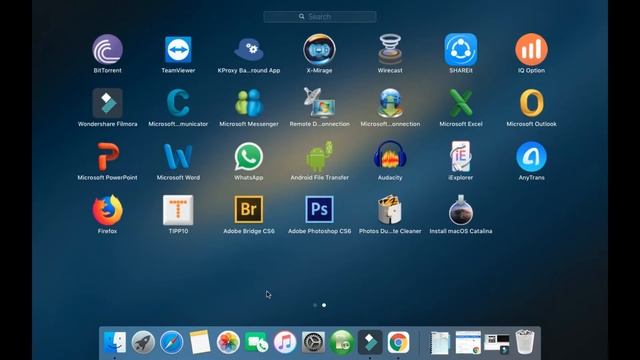Open iExplorer app
This screenshot has height=360, width=640.
[x=461, y=156]
